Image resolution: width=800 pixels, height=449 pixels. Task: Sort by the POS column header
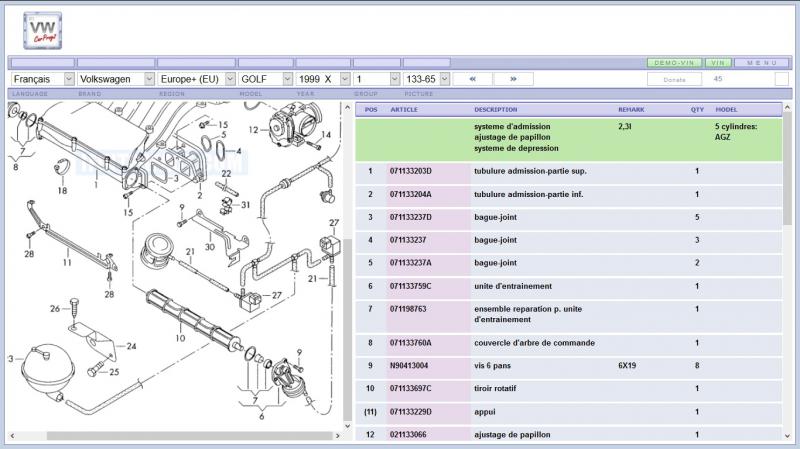point(371,110)
